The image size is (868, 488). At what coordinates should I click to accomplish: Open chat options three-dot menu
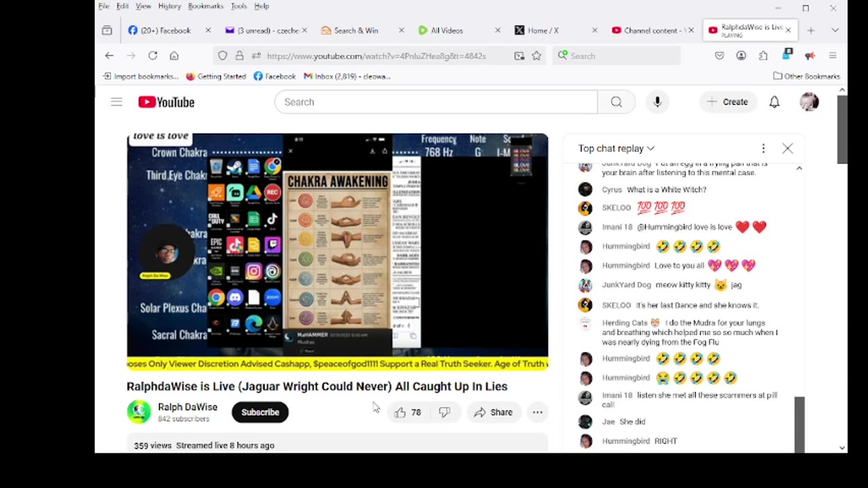click(764, 148)
